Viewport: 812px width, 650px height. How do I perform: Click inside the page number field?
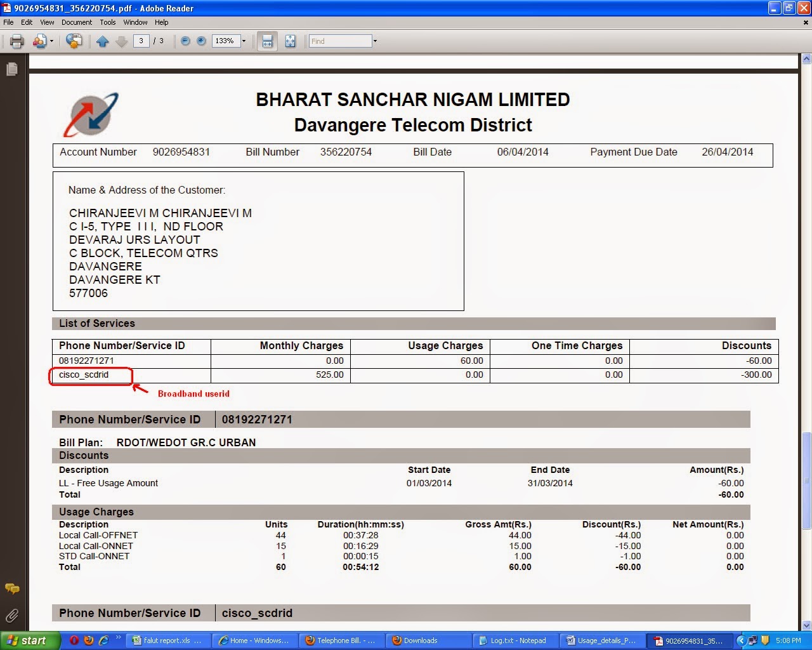click(x=141, y=41)
